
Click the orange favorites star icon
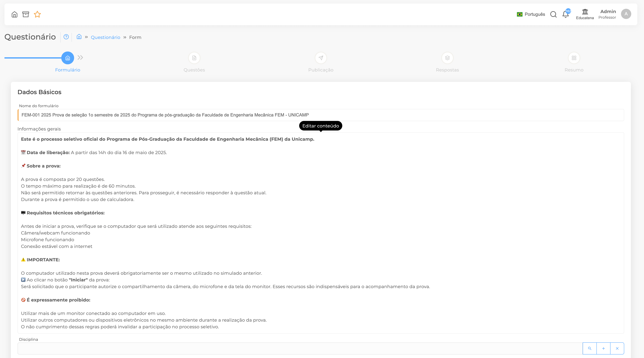37,14
